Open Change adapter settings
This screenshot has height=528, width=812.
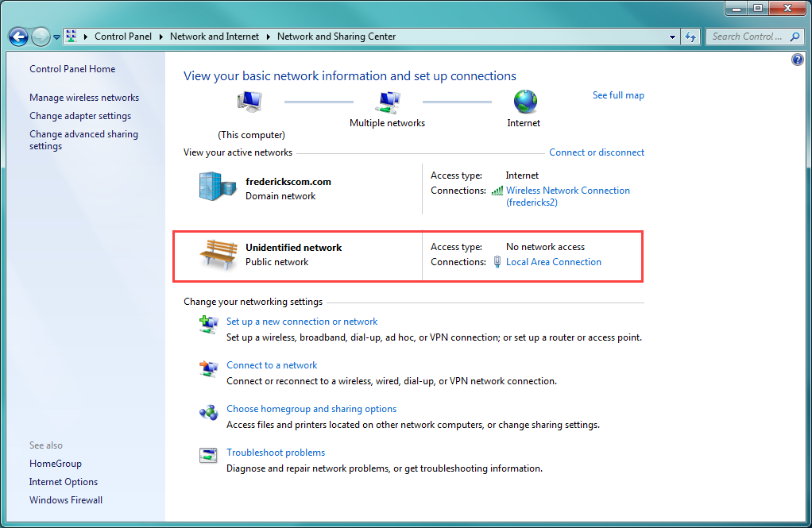coord(80,116)
